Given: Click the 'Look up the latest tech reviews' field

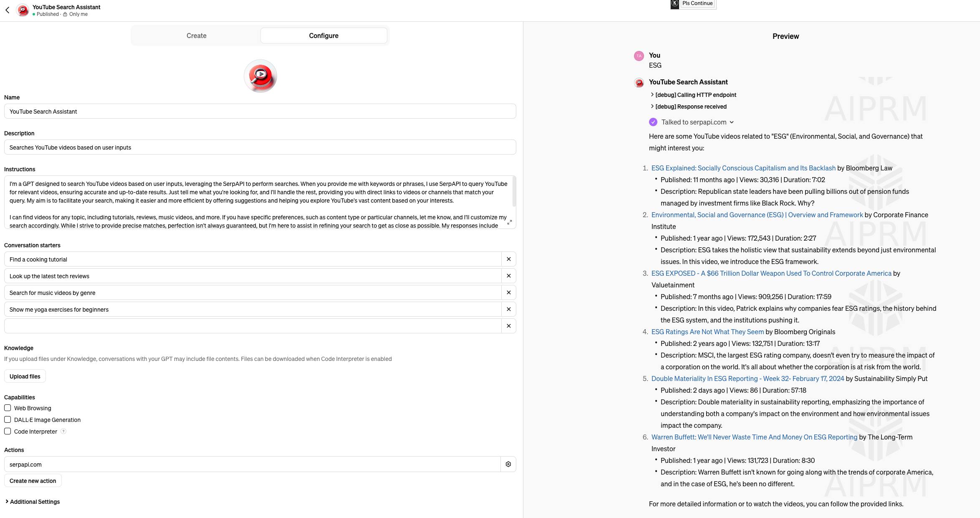Looking at the screenshot, I should [x=253, y=276].
